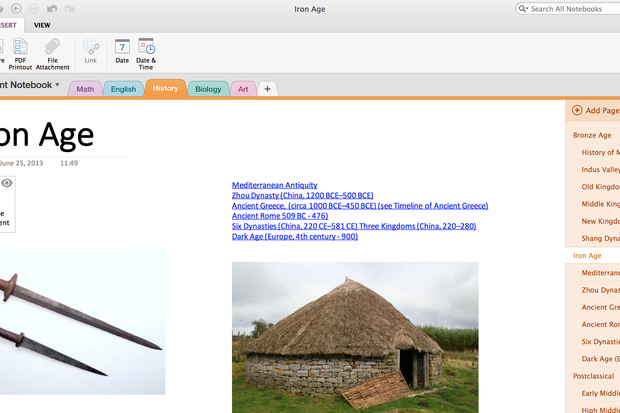Insert a PDF Printout
This screenshot has height=413, width=620.
click(20, 54)
